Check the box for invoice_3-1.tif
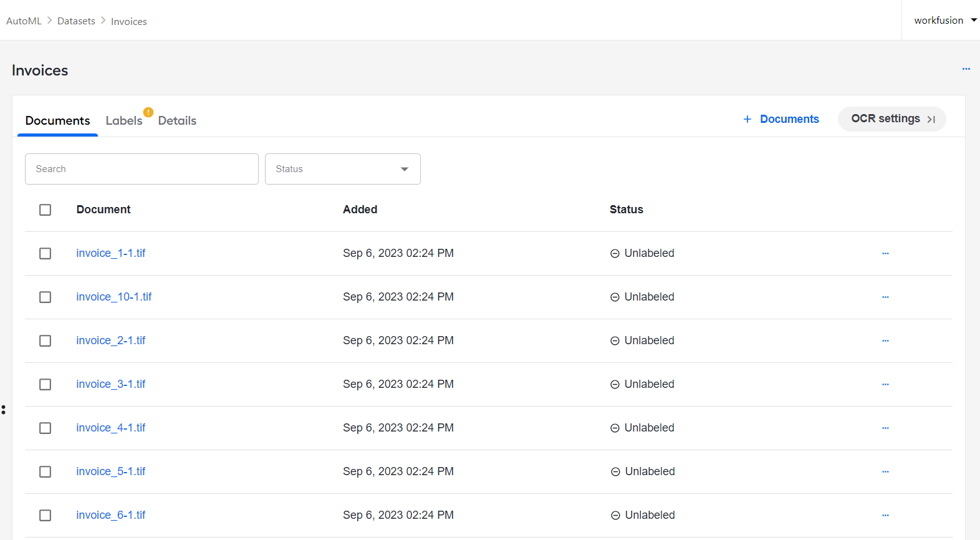 click(45, 385)
